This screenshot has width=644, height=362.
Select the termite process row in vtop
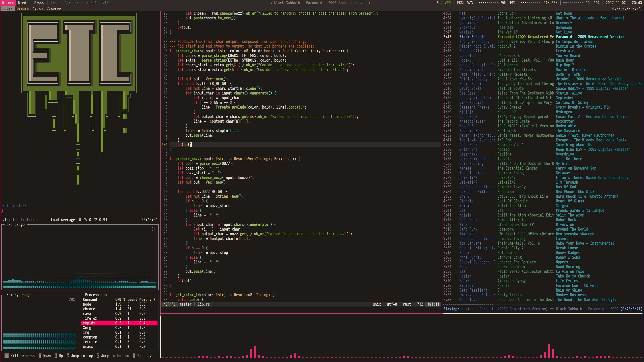(119, 342)
